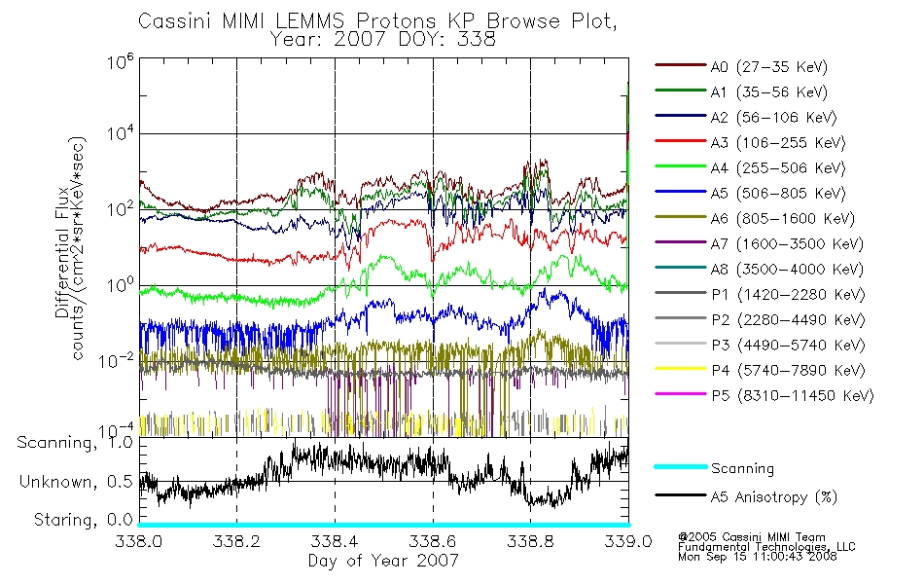The width and height of the screenshot is (924, 584).
Task: Click the A0 (27-35 KeV) legend label
Action: pyautogui.click(x=769, y=67)
